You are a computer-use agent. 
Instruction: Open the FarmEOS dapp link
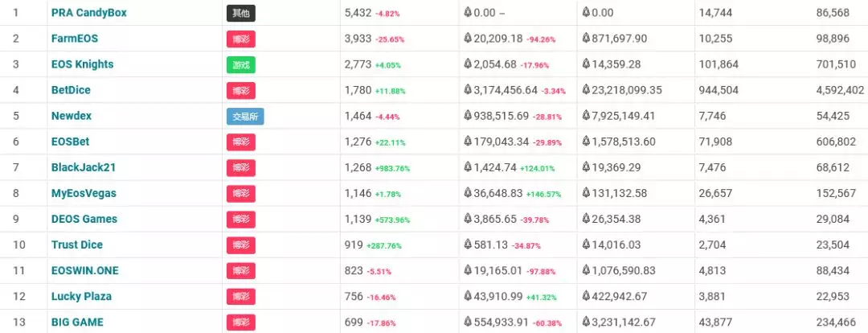click(75, 39)
